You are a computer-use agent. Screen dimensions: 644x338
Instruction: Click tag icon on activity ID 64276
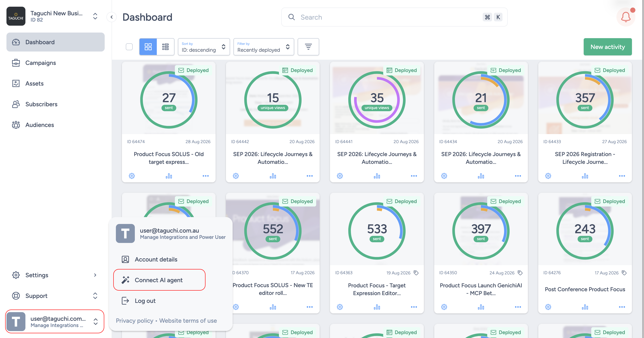click(624, 273)
